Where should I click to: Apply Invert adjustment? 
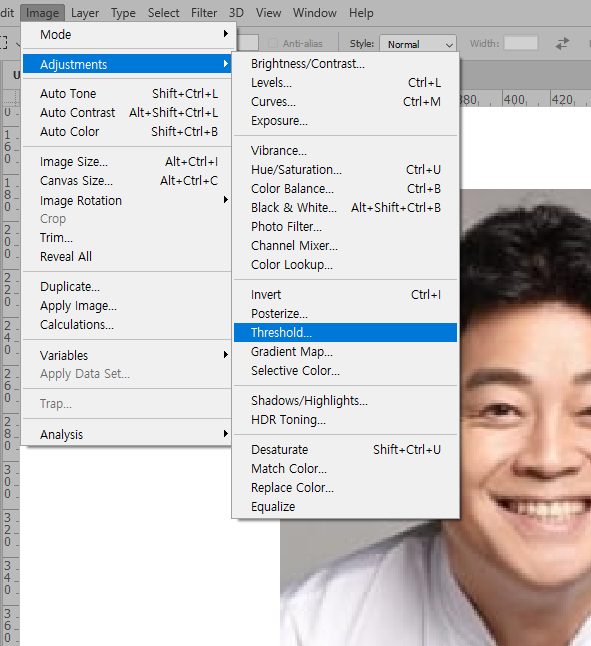coord(346,295)
